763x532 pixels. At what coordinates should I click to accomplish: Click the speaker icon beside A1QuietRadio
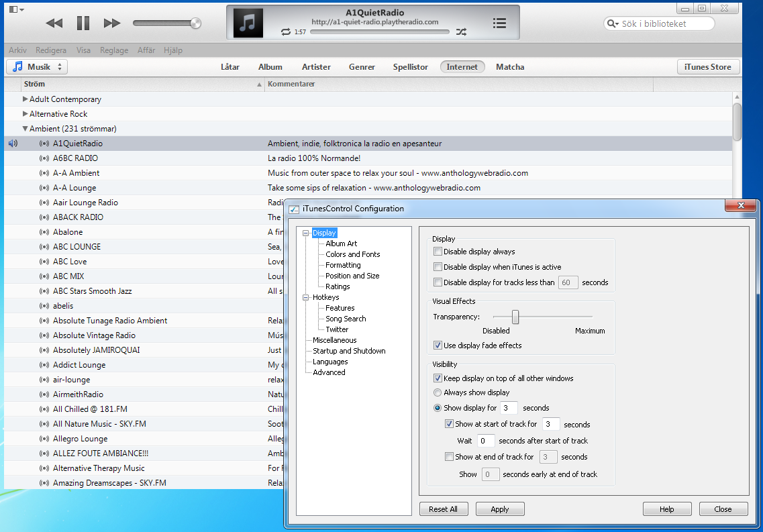point(13,144)
